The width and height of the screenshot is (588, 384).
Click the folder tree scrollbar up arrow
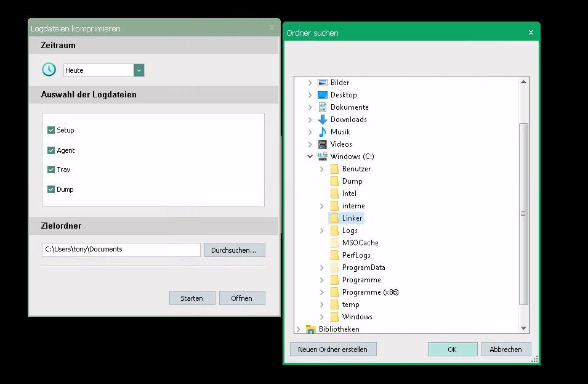(523, 82)
